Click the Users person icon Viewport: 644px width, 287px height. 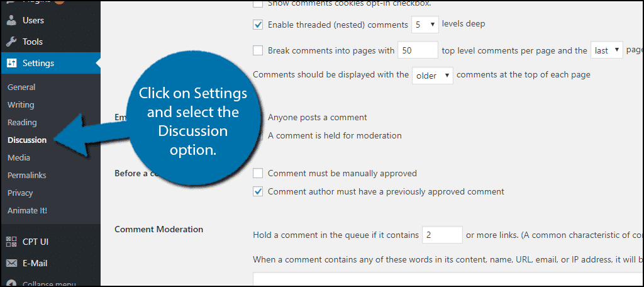click(11, 20)
